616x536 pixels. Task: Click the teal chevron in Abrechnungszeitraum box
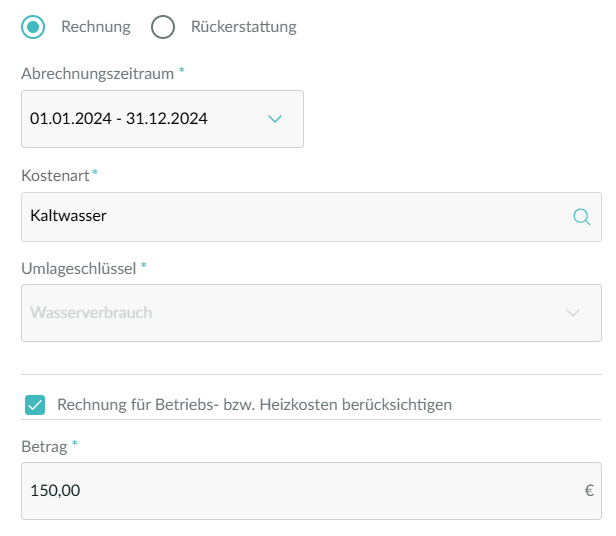pos(275,119)
